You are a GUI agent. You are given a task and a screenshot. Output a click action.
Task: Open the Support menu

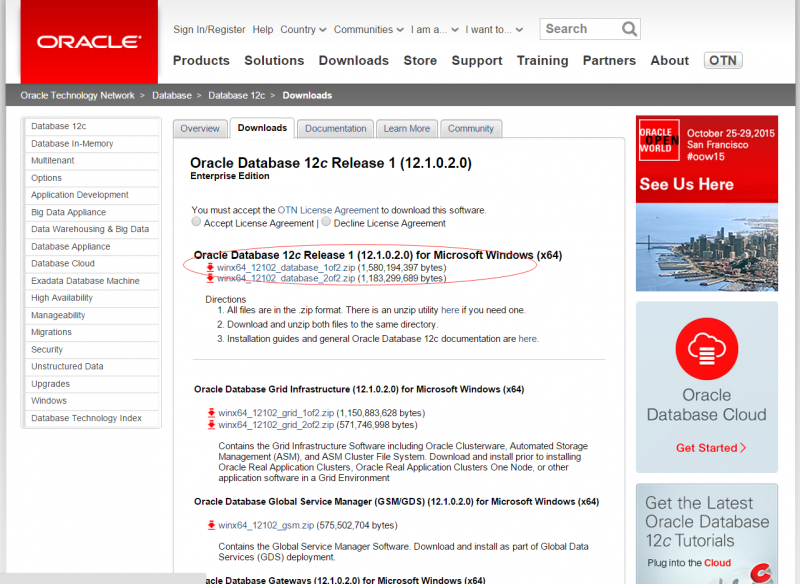(477, 61)
